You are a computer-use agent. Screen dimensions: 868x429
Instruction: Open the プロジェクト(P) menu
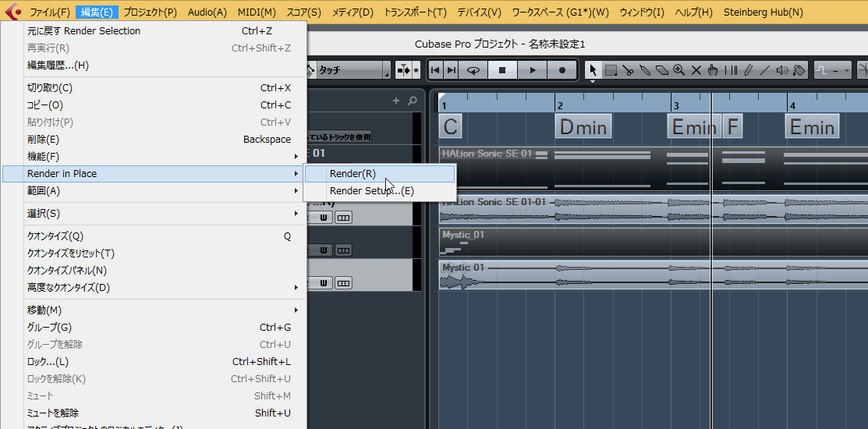(150, 12)
